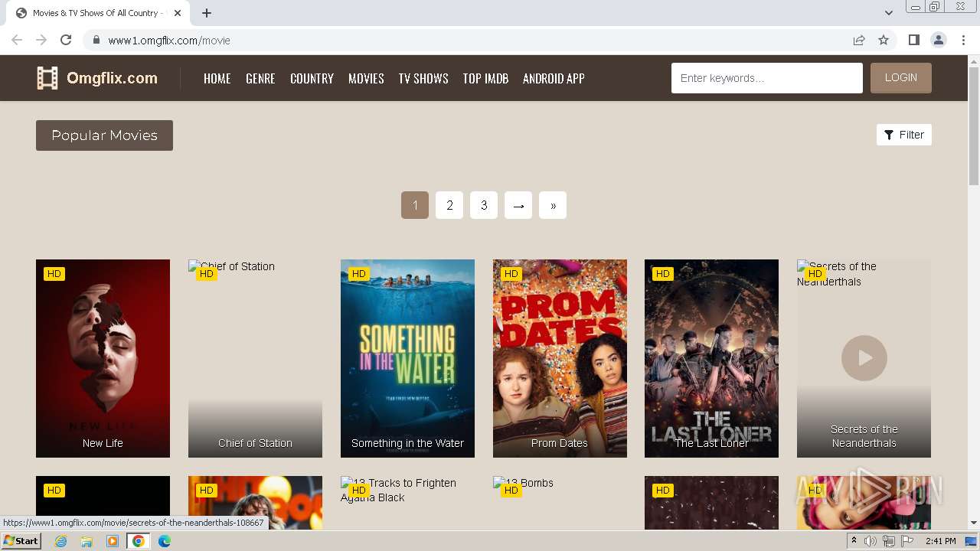Viewport: 980px width, 551px height.
Task: Go to pagination page 3
Action: [x=484, y=205]
